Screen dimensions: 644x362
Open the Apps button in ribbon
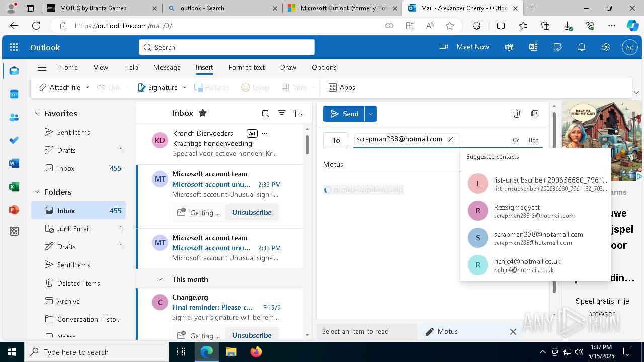coord(342,87)
